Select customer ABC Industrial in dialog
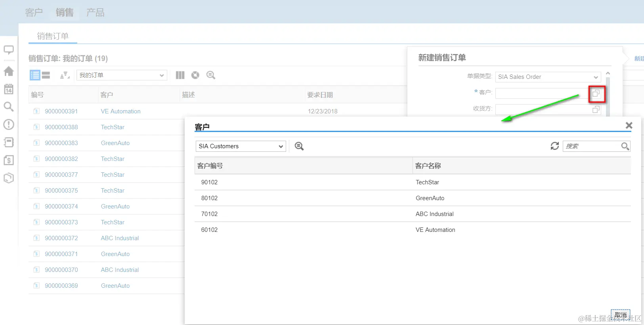The image size is (644, 325). coord(413,214)
